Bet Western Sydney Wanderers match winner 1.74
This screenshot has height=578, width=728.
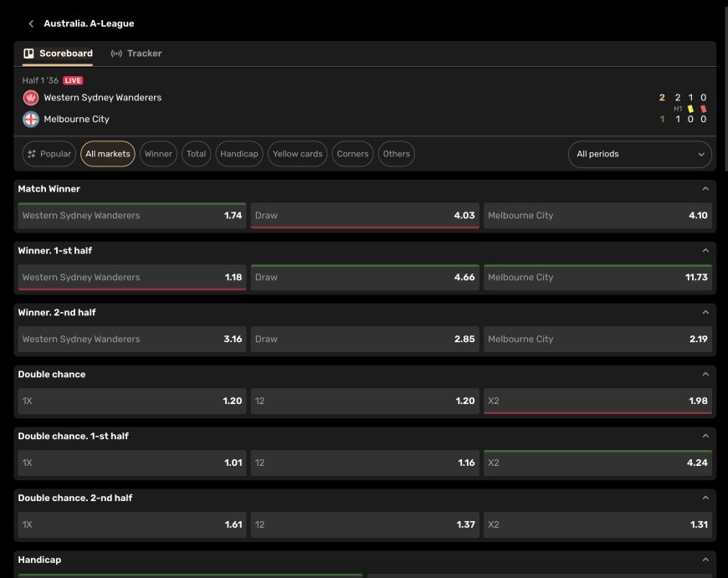click(x=132, y=216)
